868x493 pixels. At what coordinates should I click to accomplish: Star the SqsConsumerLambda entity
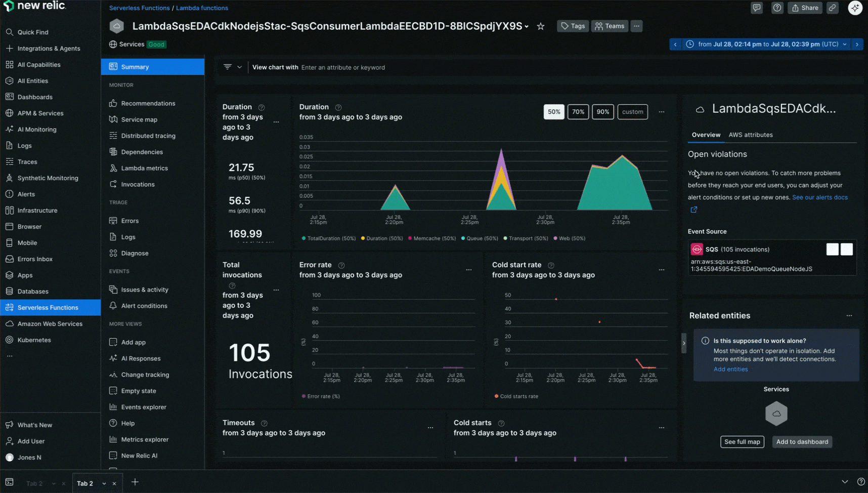(x=540, y=26)
